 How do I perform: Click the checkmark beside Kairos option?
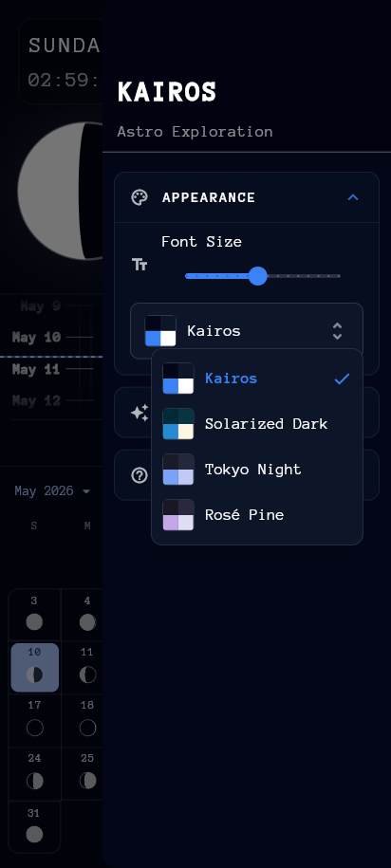(343, 379)
